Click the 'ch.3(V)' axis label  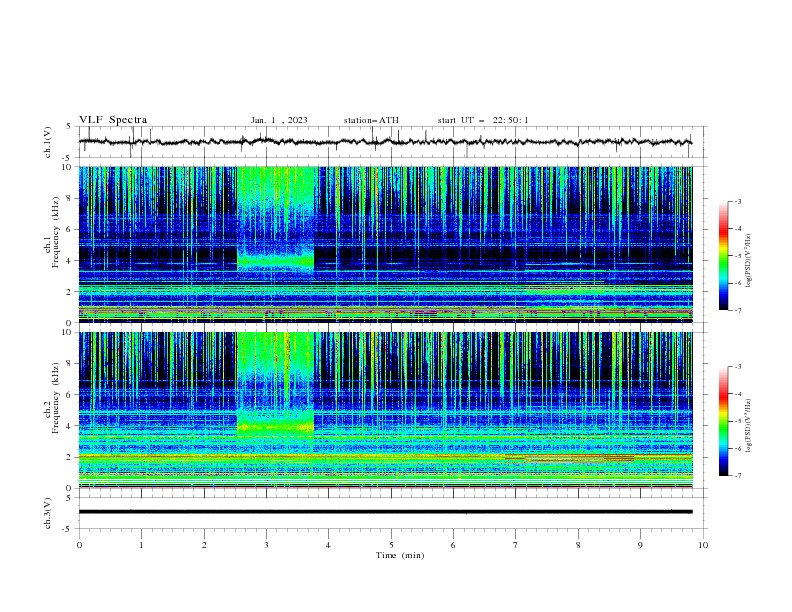click(x=48, y=513)
